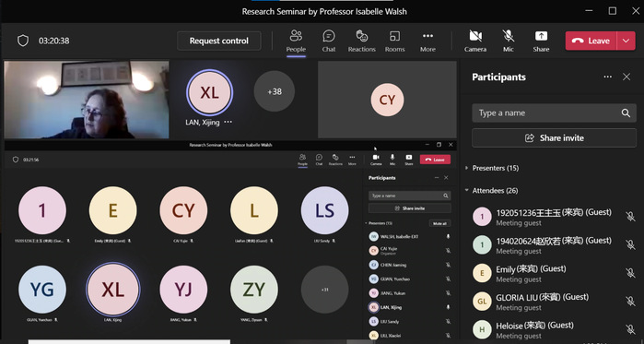This screenshot has width=644, height=344.
Task: Open the dropdown arrow next to Leave
Action: coord(626,41)
